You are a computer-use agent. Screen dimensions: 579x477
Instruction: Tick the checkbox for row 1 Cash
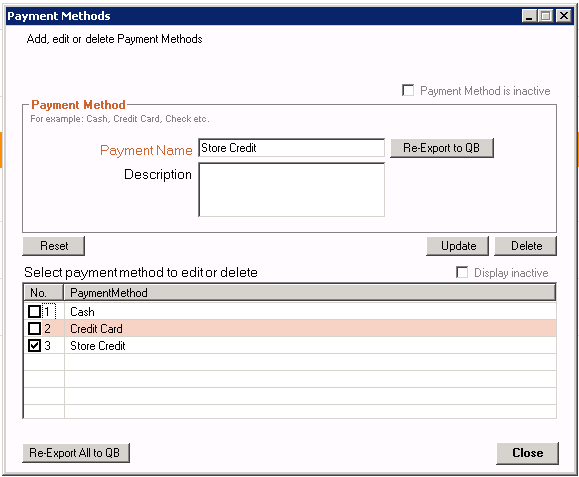click(35, 312)
